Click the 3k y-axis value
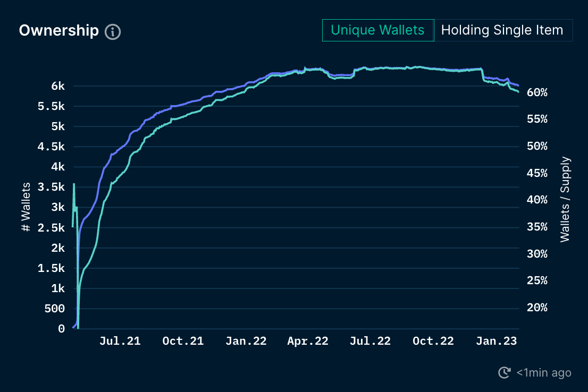 pos(58,208)
